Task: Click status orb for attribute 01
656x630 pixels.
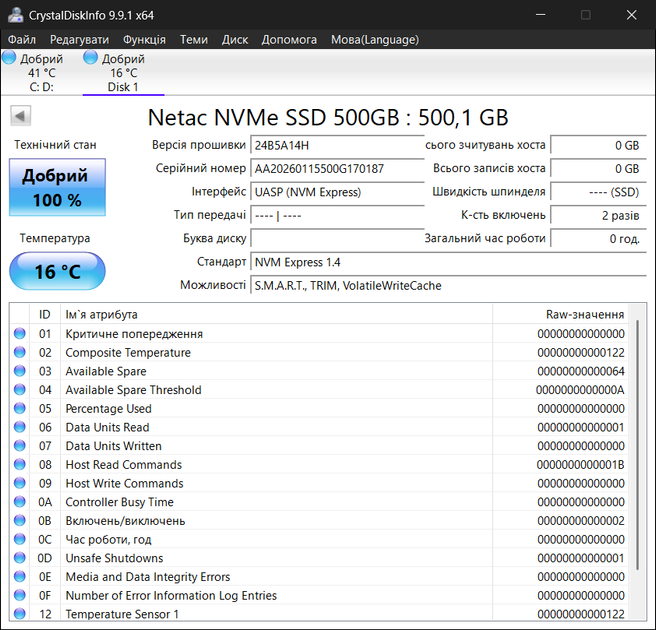Action: [x=20, y=333]
